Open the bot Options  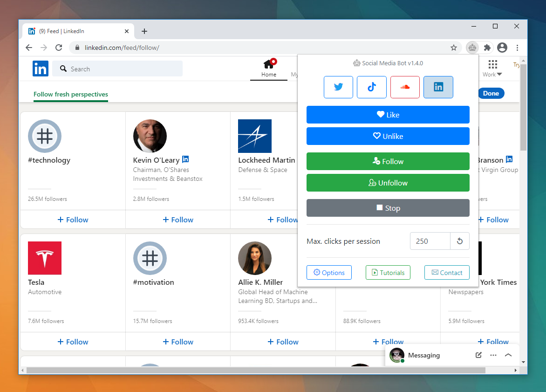click(329, 273)
